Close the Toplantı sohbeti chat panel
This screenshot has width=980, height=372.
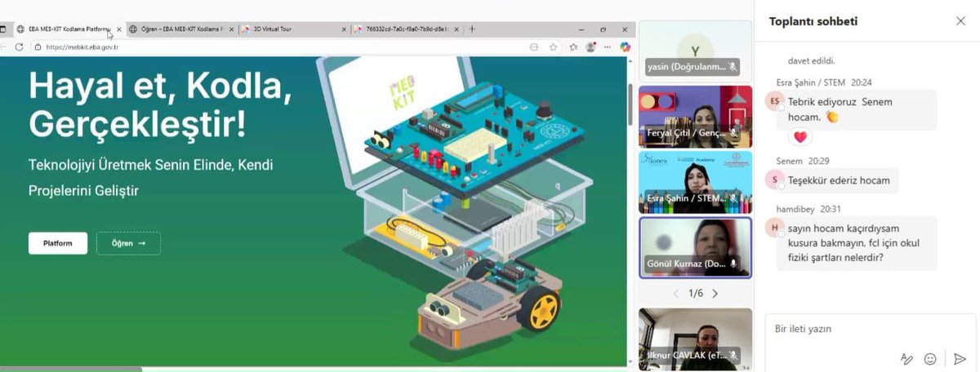click(960, 21)
